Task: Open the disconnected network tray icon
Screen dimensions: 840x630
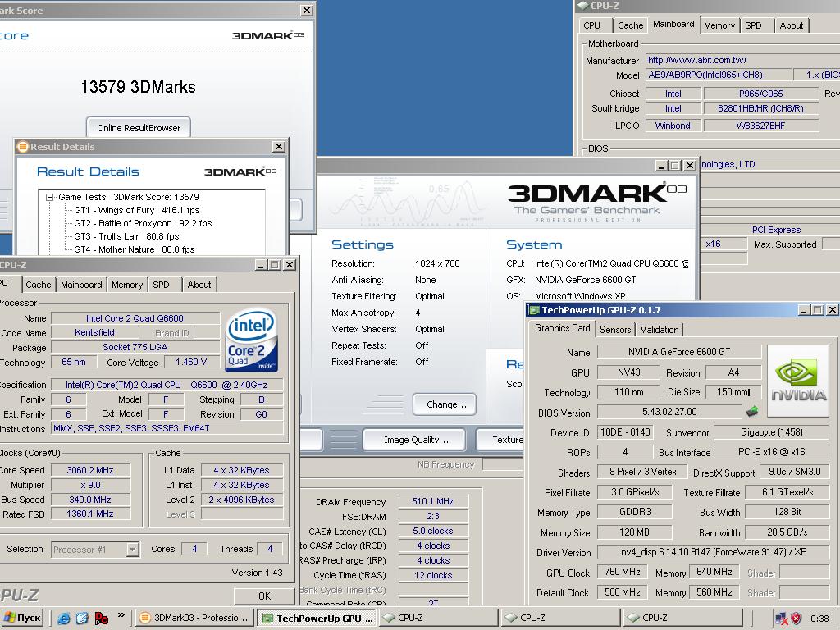Action: coord(782,619)
